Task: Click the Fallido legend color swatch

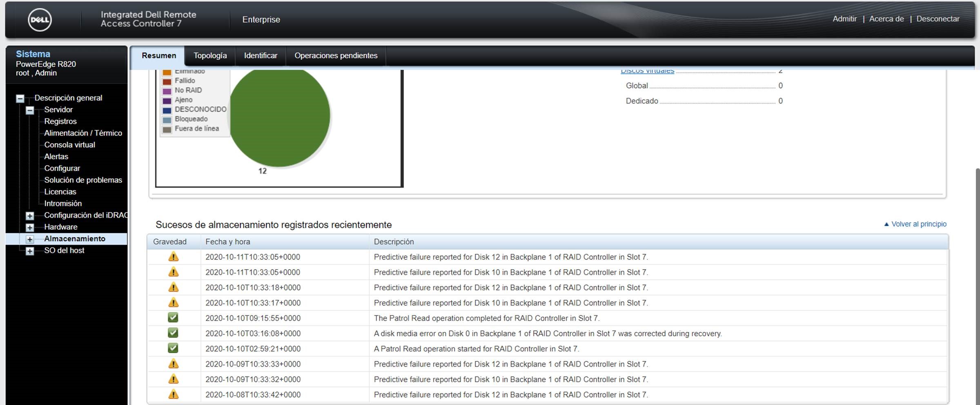Action: tap(167, 81)
